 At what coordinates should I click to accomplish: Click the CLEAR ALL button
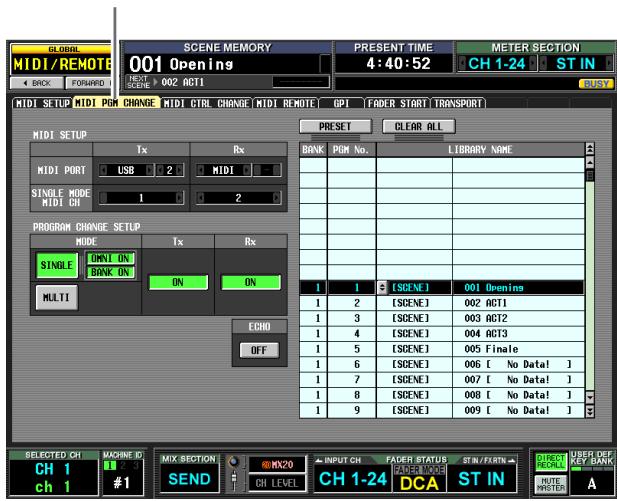point(419,126)
